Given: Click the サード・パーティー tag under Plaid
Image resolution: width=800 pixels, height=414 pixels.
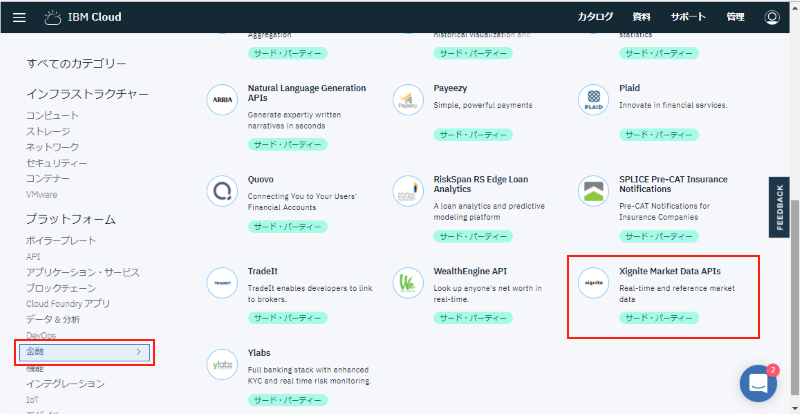Looking at the screenshot, I should pos(659,135).
